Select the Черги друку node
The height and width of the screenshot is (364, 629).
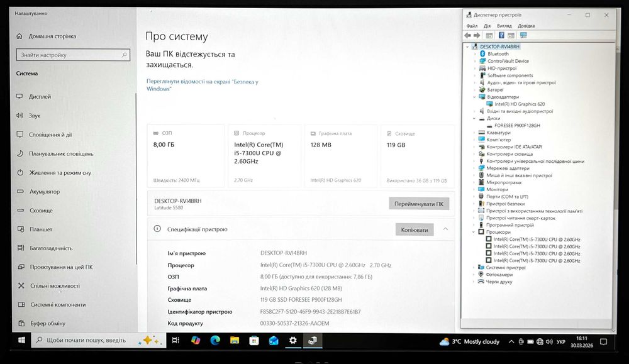coord(499,282)
